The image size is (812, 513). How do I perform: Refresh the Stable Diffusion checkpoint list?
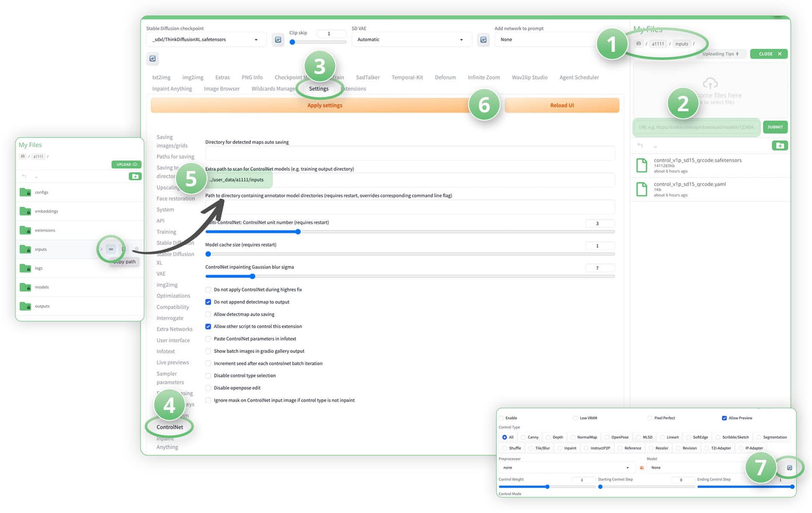click(278, 40)
